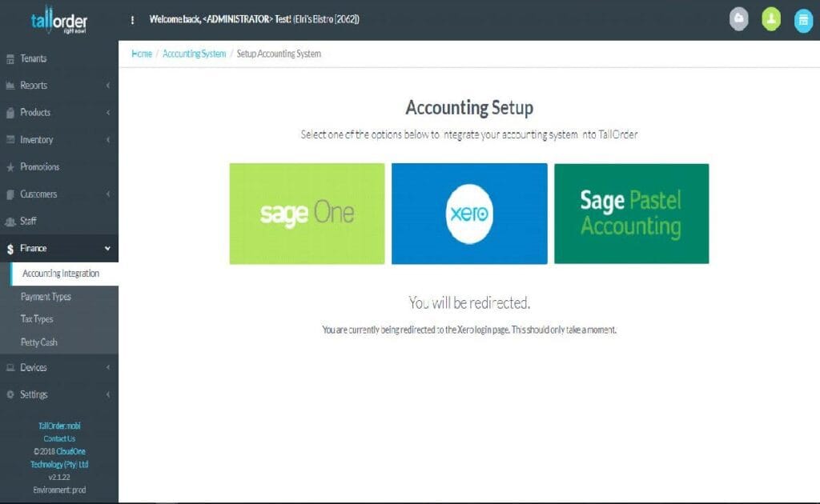The height and width of the screenshot is (504, 820).
Task: Choose the Sage One integration tile
Action: (307, 214)
